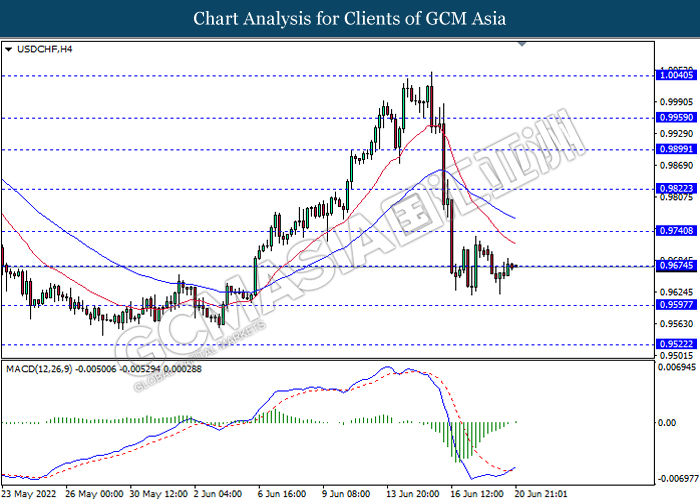Screen dimensions: 700x500
Task: Click the 0.00 MACD zero axis value
Action: point(667,422)
